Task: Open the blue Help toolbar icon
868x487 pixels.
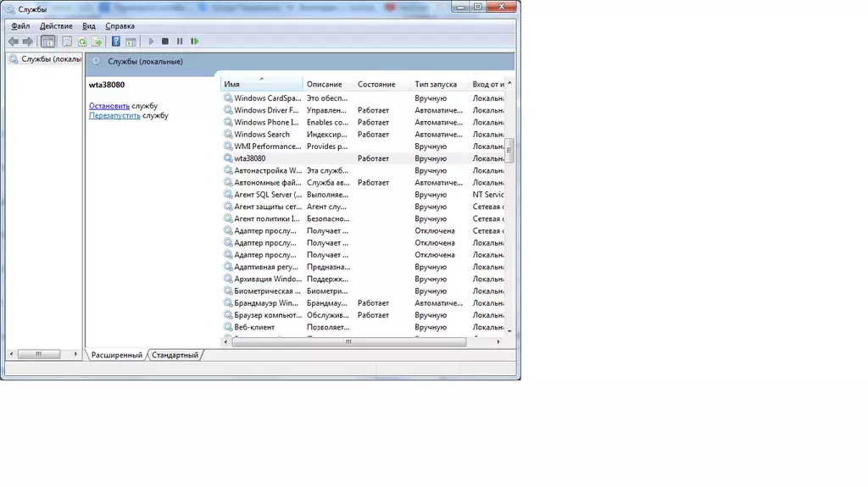Action: click(115, 42)
